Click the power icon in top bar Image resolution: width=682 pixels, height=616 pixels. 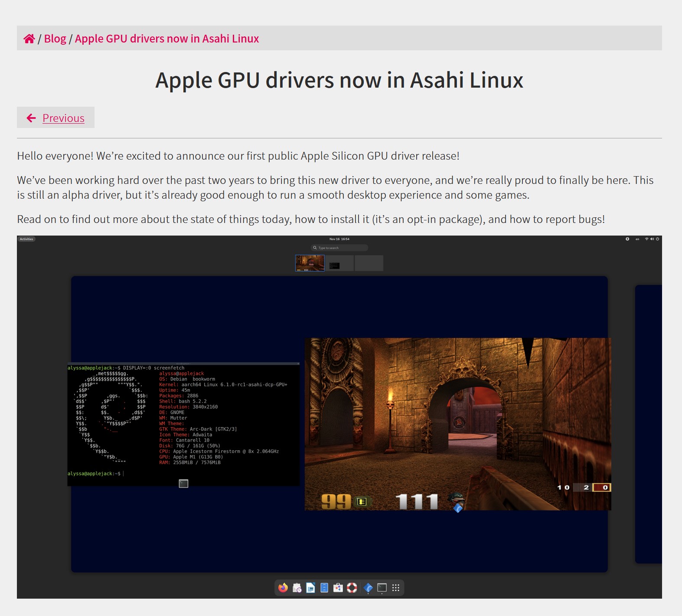[658, 239]
